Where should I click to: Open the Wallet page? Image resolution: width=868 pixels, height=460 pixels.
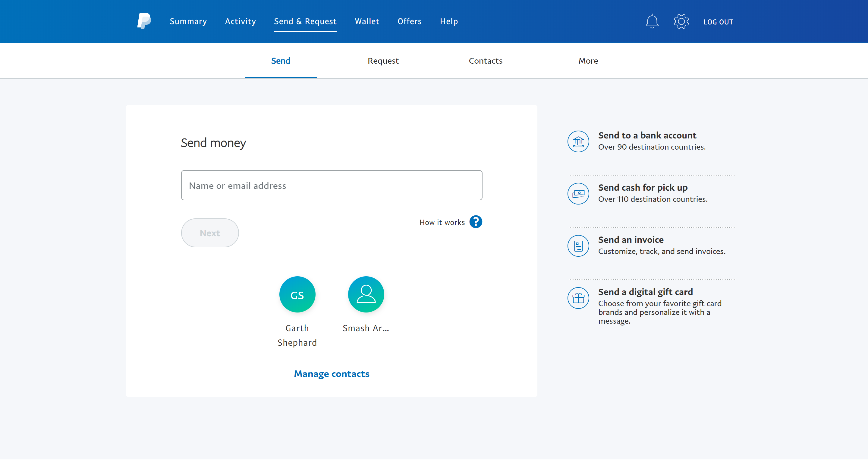(x=367, y=21)
